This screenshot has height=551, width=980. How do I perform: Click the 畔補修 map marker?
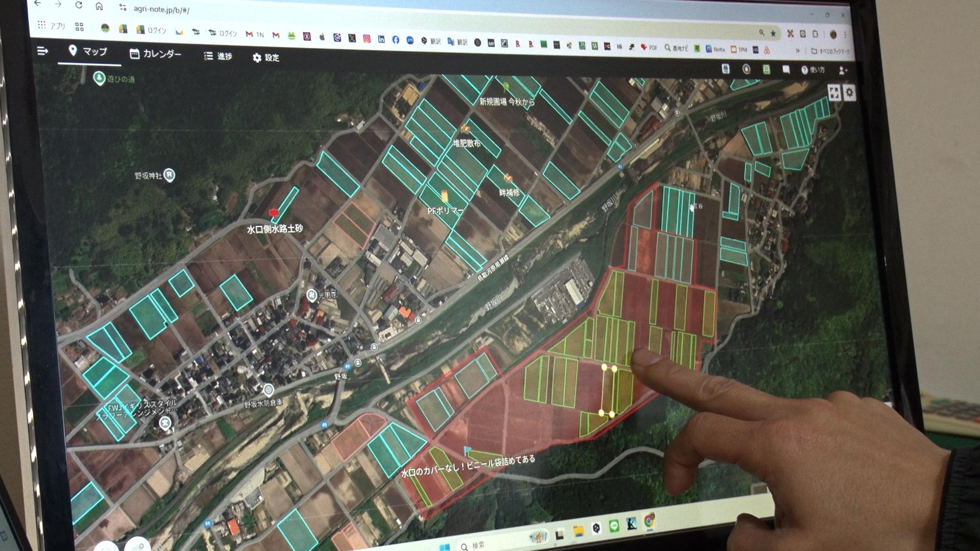(x=508, y=178)
